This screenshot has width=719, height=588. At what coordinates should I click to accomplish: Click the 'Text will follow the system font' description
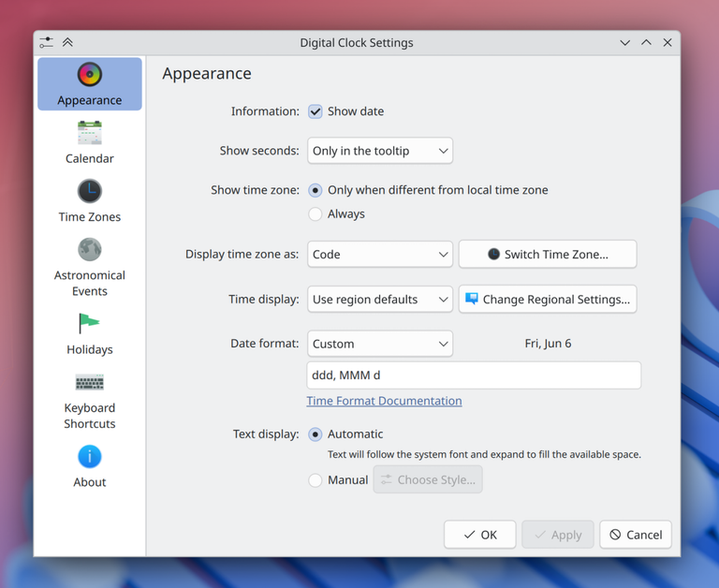coord(484,454)
